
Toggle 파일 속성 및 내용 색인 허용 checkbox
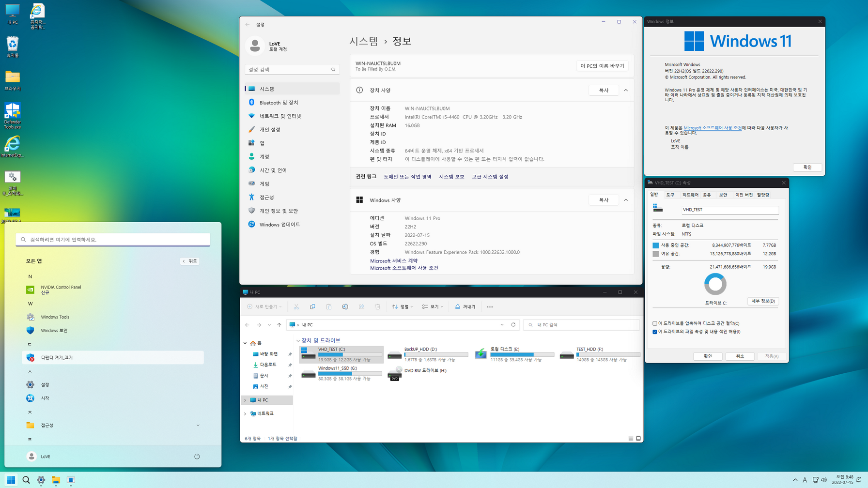(655, 332)
